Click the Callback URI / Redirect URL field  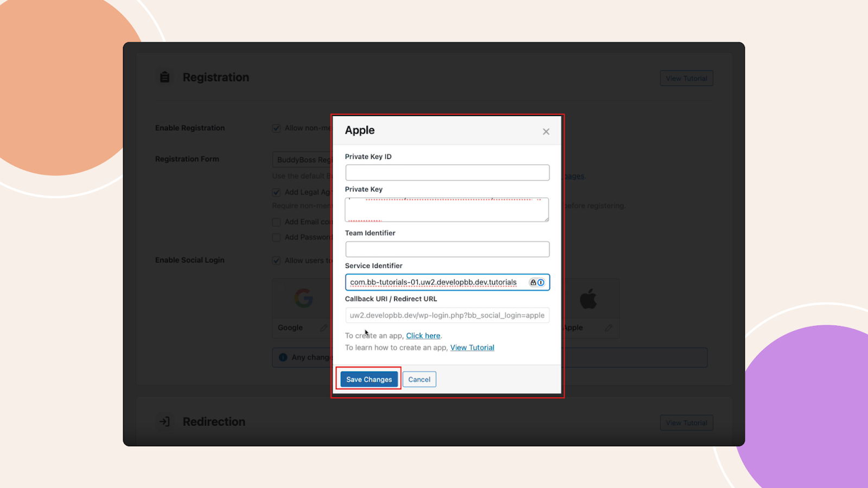(x=448, y=315)
